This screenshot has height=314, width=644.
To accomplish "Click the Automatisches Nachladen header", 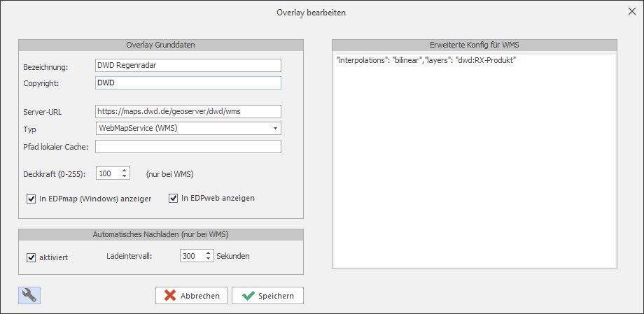I will (x=161, y=235).
